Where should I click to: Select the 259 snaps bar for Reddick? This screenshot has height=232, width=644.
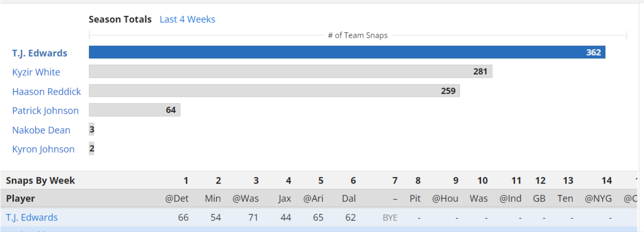274,91
